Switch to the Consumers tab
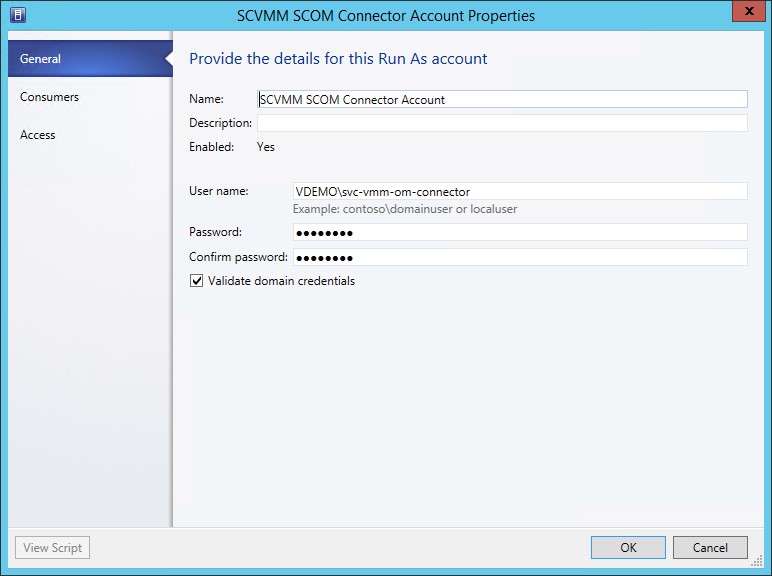Image resolution: width=772 pixels, height=576 pixels. tap(90, 96)
